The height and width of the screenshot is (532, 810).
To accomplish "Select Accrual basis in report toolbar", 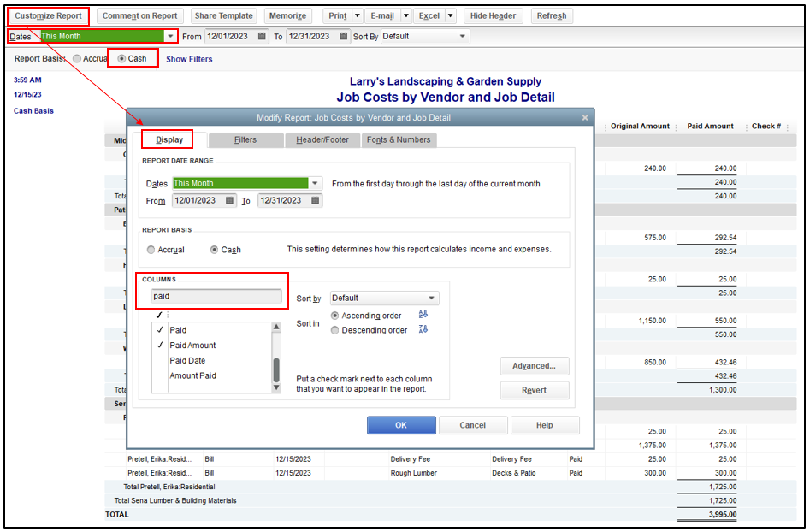I will pos(77,59).
